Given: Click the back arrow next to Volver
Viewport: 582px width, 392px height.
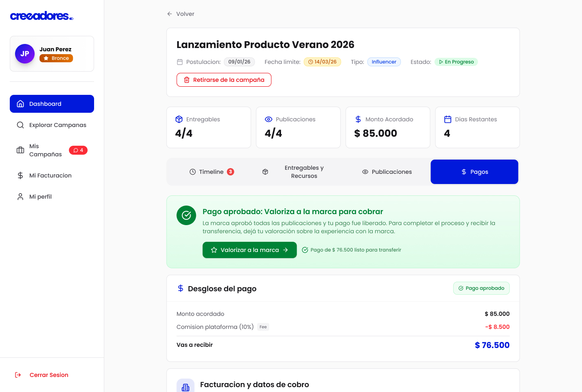Looking at the screenshot, I should (169, 14).
